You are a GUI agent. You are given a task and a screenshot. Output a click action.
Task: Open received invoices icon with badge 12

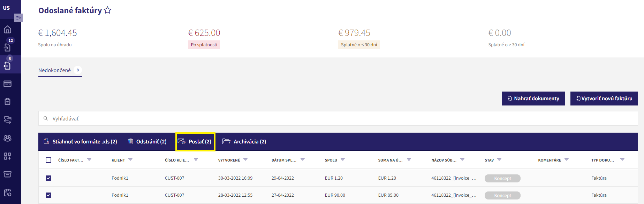(7, 47)
